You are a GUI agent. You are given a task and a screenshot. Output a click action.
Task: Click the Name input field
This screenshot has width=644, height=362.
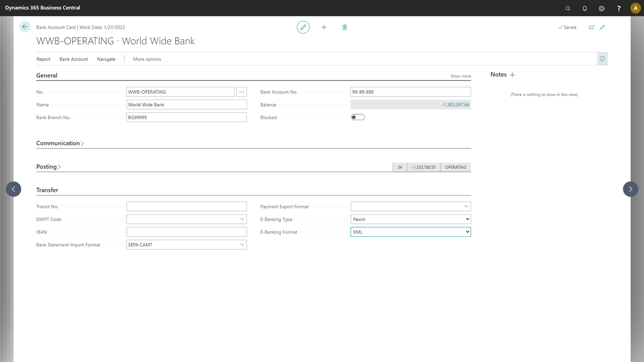[187, 105]
